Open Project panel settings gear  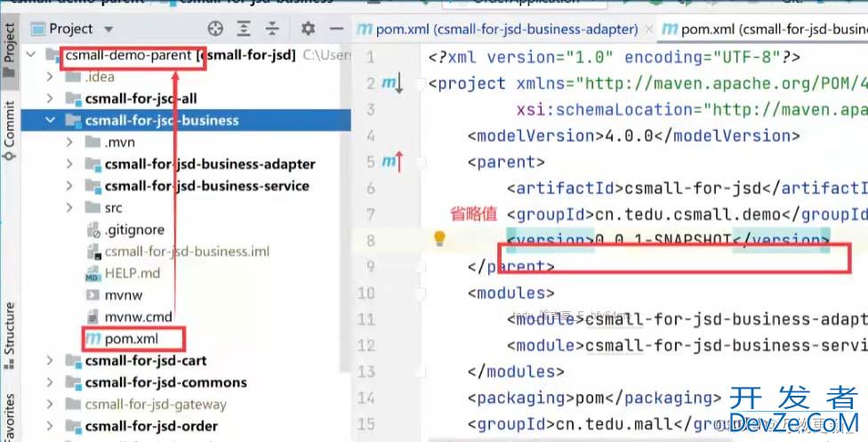point(308,28)
